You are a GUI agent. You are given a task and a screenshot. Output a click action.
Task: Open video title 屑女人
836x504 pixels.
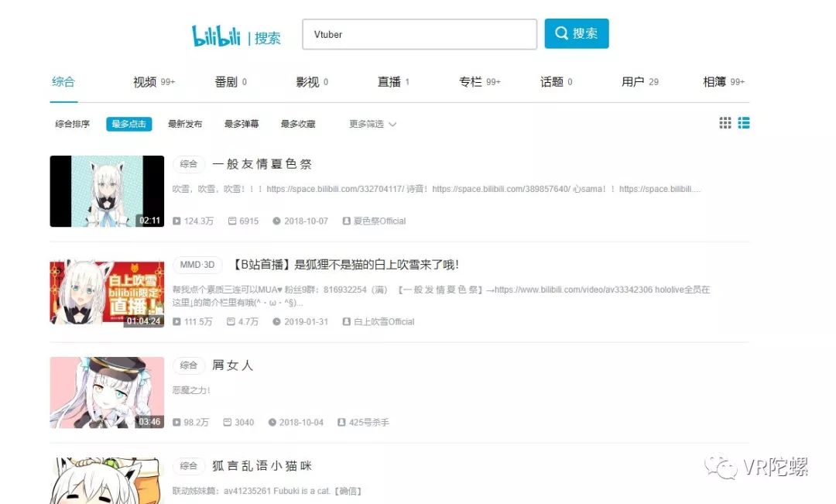(232, 365)
